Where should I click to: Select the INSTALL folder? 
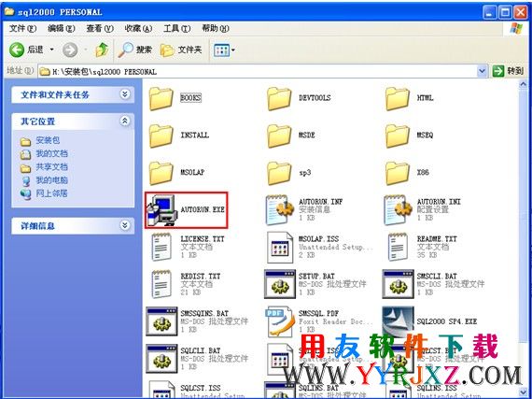click(x=179, y=135)
